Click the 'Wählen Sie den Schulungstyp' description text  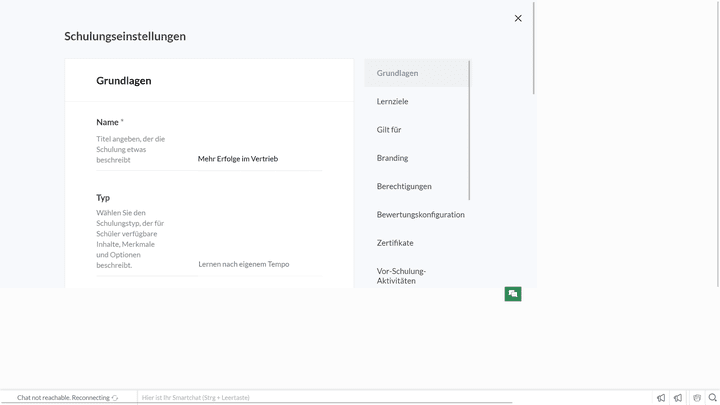pos(130,239)
